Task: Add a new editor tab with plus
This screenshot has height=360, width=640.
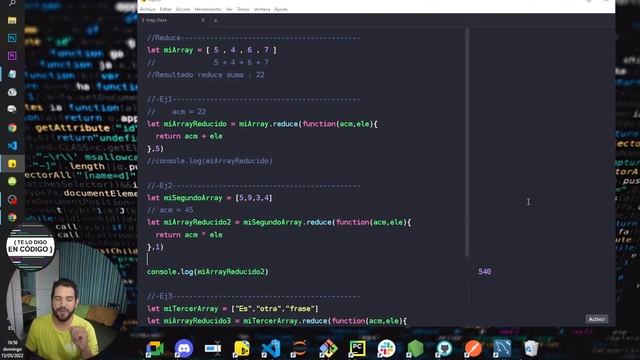Action: (x=216, y=20)
